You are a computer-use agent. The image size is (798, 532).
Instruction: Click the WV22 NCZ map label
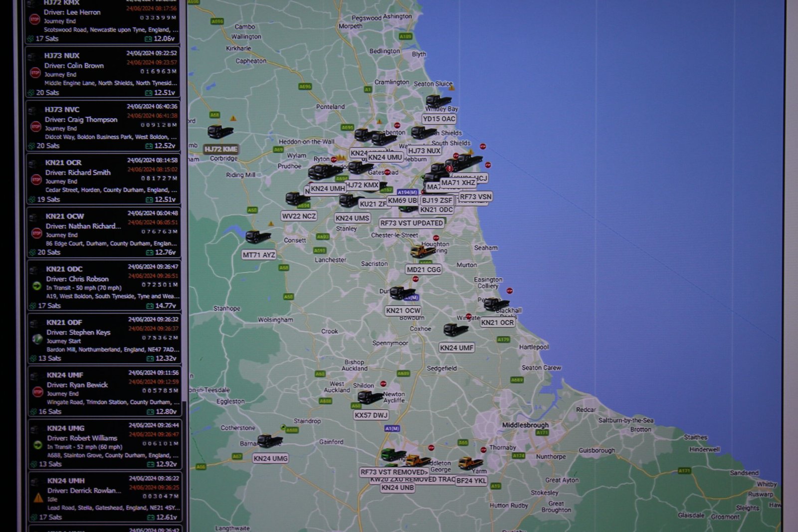click(x=299, y=216)
